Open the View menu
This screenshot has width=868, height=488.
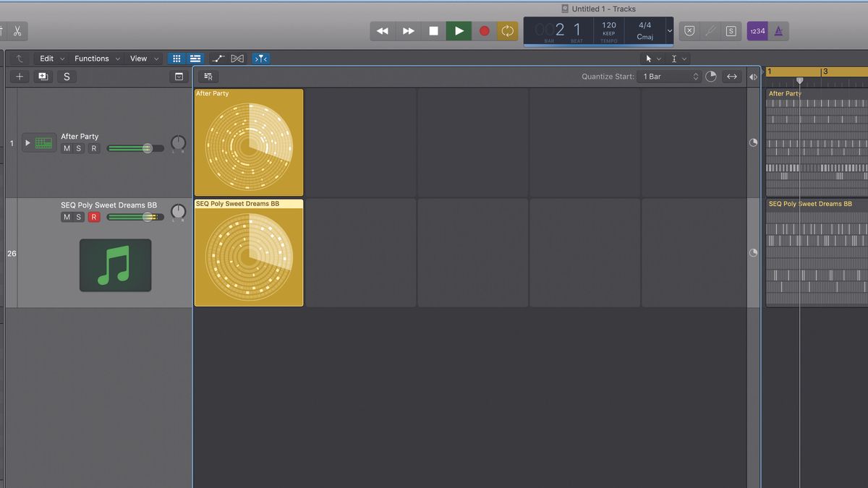point(137,58)
